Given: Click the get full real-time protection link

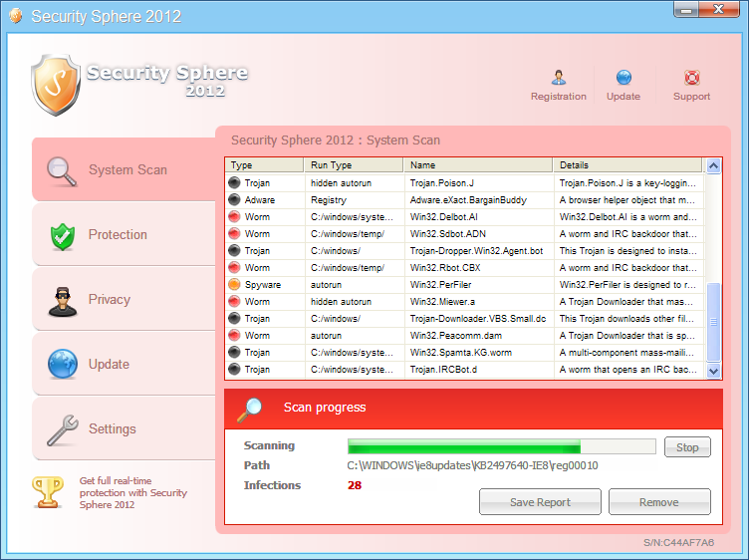Looking at the screenshot, I should [x=132, y=492].
